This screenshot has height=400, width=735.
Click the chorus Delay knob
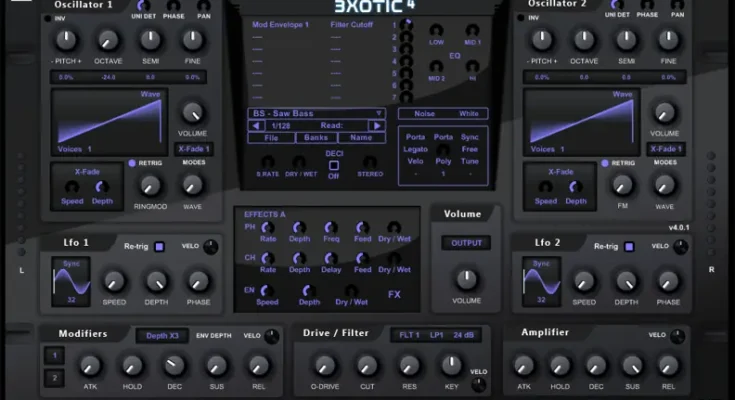[331, 258]
